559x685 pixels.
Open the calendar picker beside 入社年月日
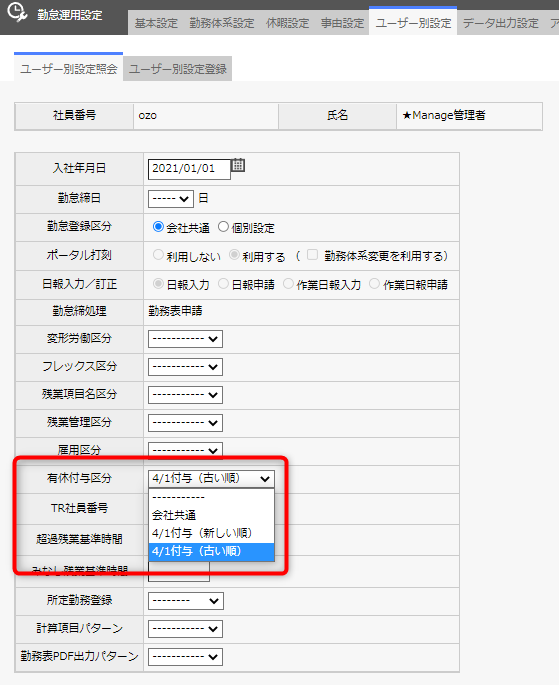pyautogui.click(x=238, y=165)
